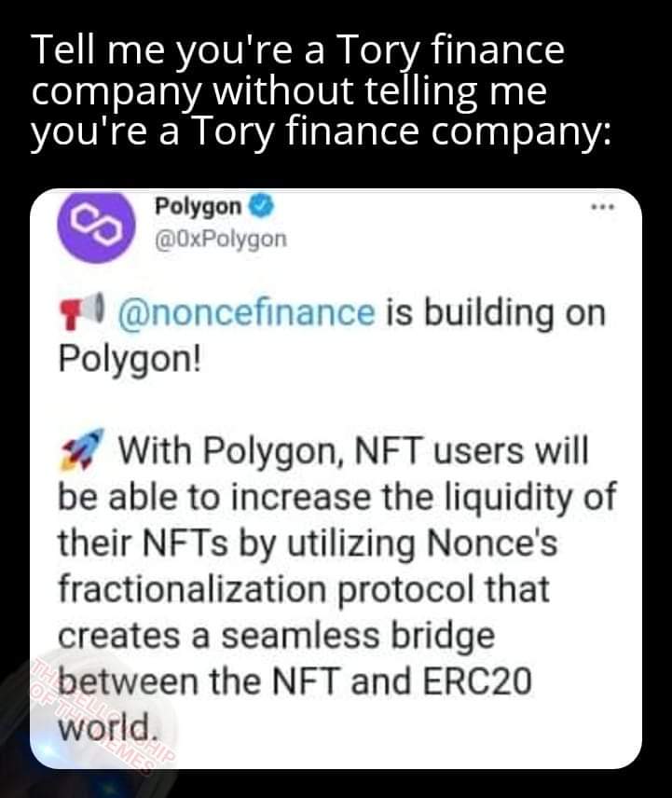Image resolution: width=672 pixels, height=798 pixels.
Task: Click the Polygon display name
Action: click(197, 205)
